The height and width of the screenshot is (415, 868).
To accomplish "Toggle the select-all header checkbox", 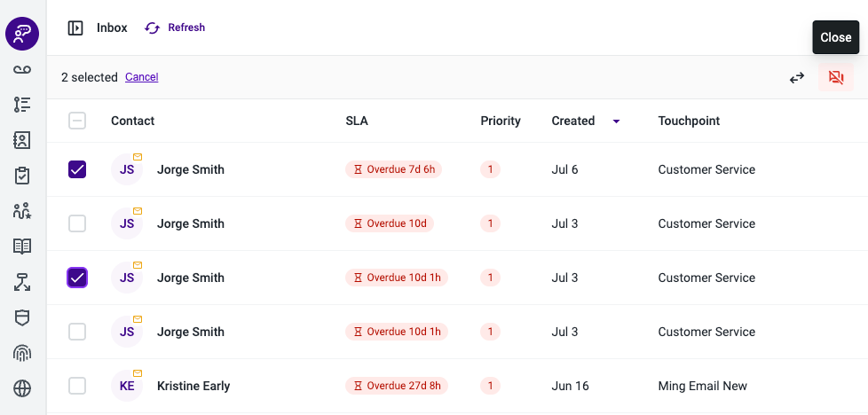I will pos(77,121).
